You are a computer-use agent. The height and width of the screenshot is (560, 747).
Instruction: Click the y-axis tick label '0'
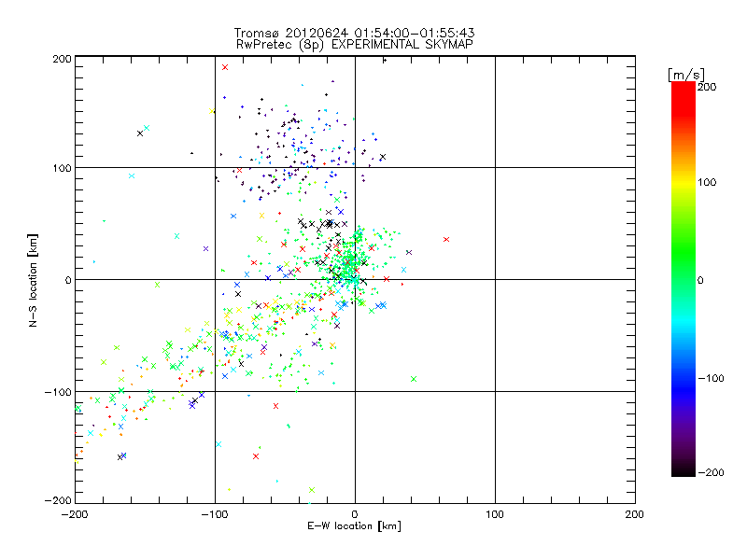[68, 280]
